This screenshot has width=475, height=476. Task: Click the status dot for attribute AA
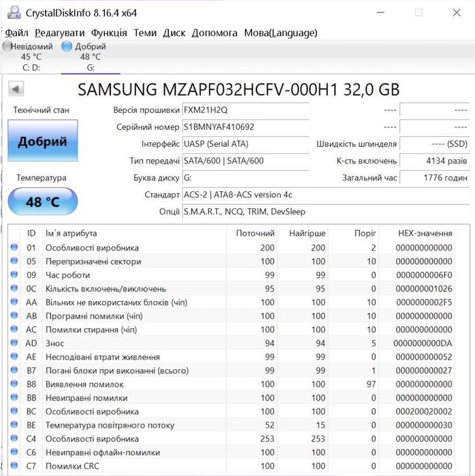tap(14, 302)
